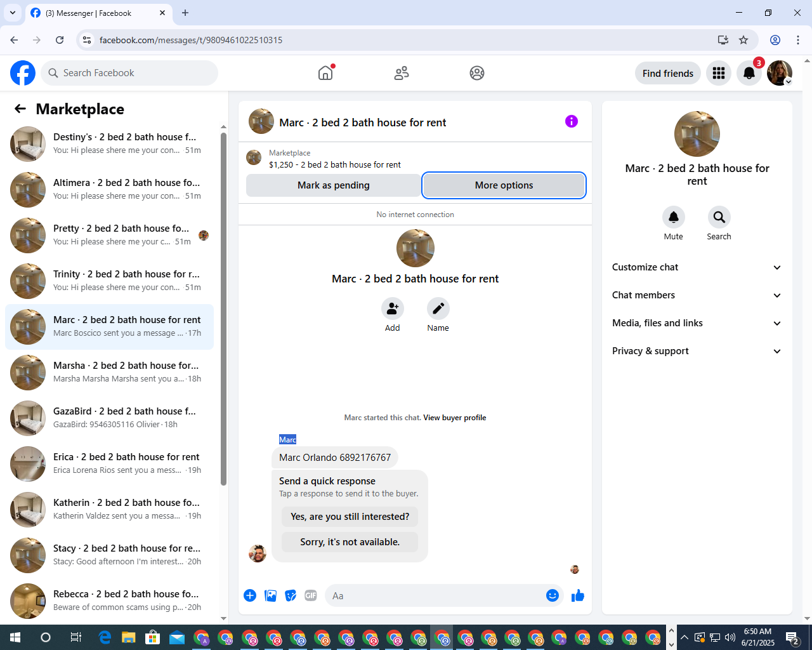This screenshot has height=650, width=812.
Task: Open Chrome tab search dropdown
Action: 13,13
